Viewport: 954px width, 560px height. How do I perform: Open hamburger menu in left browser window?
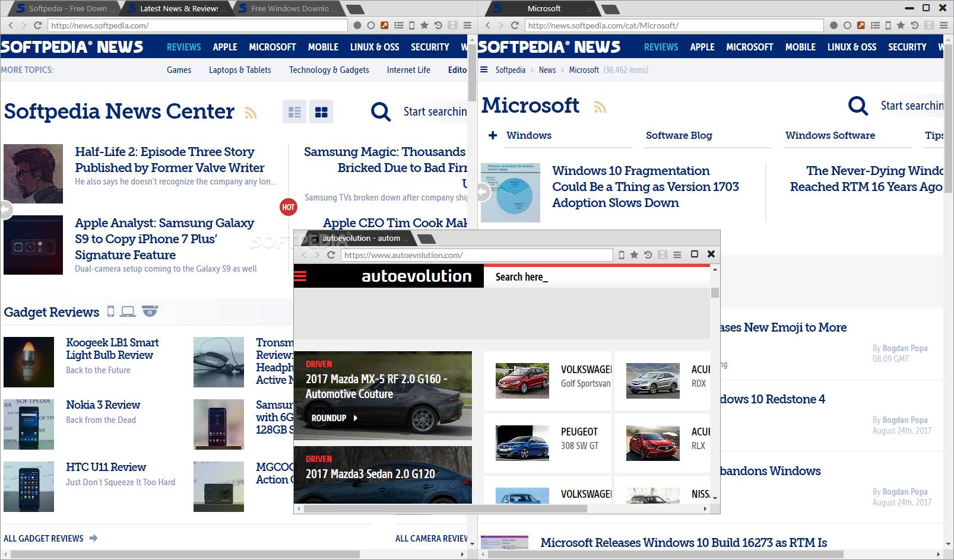click(467, 26)
